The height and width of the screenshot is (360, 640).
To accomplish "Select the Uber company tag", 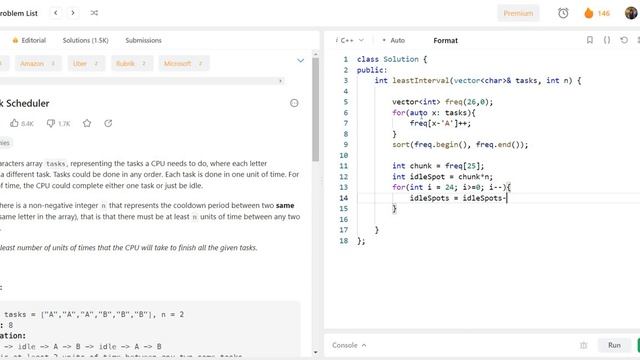I will click(x=86, y=64).
